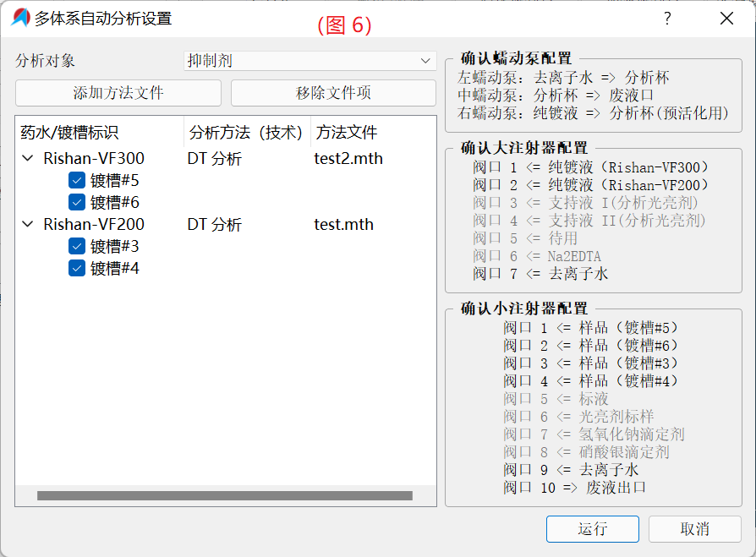
Task: Uncheck the 镀槽#5 checkbox
Action: pyautogui.click(x=77, y=181)
